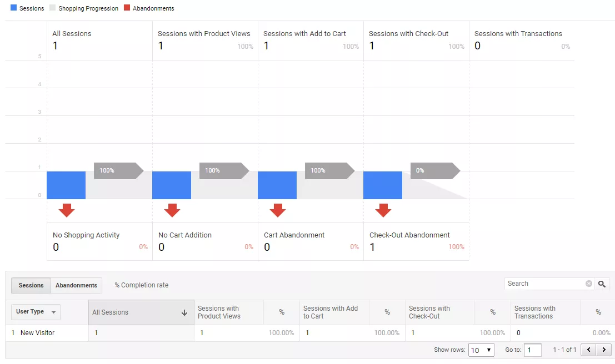The height and width of the screenshot is (364, 615).
Task: Click the Sessions with Add to Cart funnel header
Action: (311, 41)
